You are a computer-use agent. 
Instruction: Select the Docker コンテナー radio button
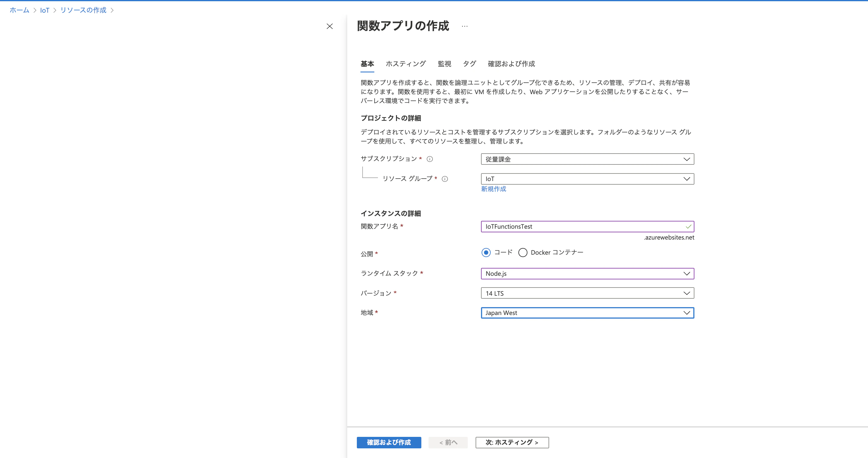(x=523, y=253)
